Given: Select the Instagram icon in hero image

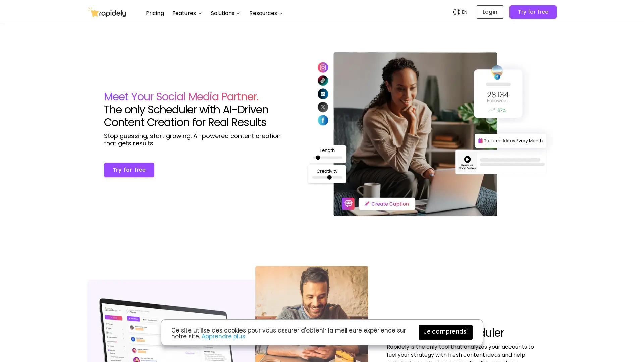Looking at the screenshot, I should click(323, 67).
